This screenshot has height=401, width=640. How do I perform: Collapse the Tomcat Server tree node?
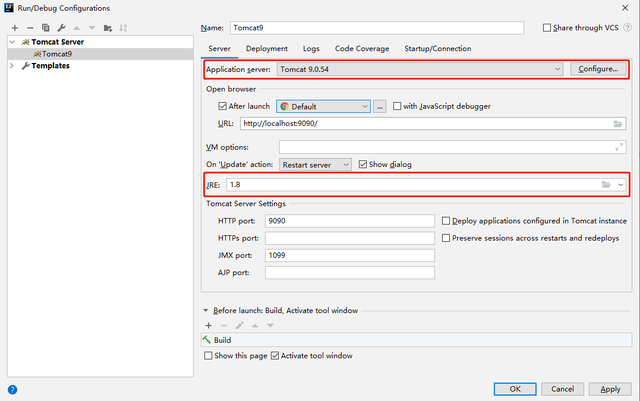[x=12, y=42]
